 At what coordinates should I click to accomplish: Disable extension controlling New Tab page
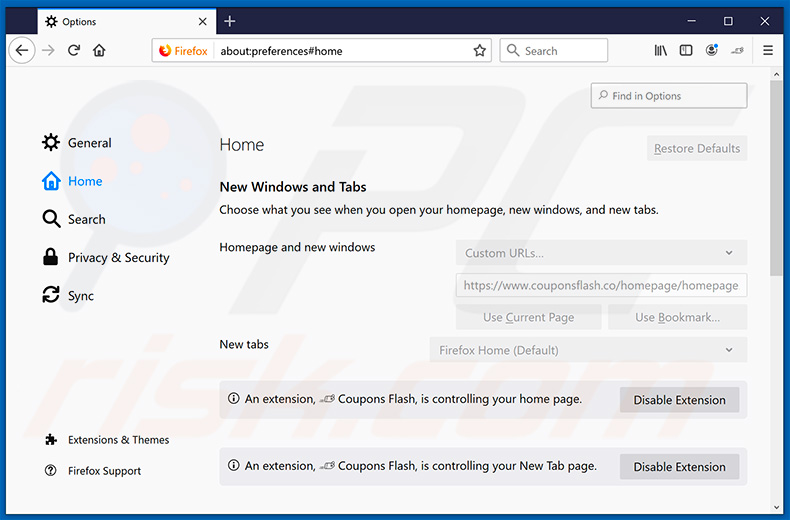click(x=679, y=467)
